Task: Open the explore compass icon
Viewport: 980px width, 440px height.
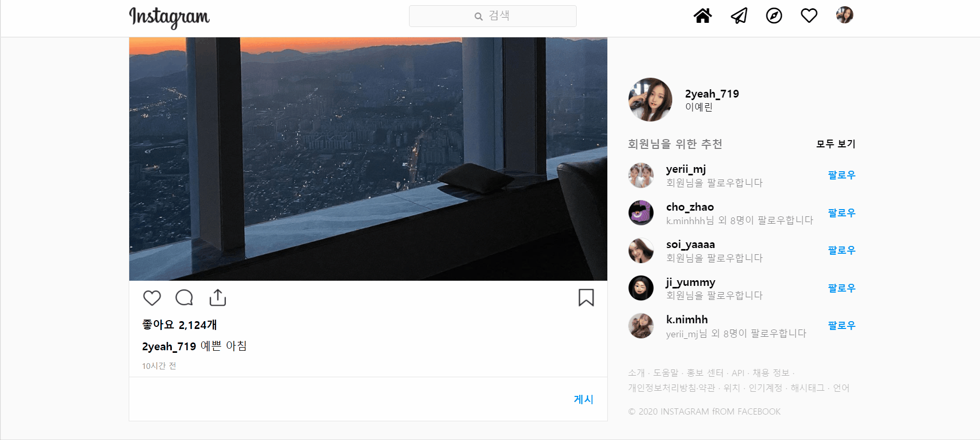Action: 774,16
